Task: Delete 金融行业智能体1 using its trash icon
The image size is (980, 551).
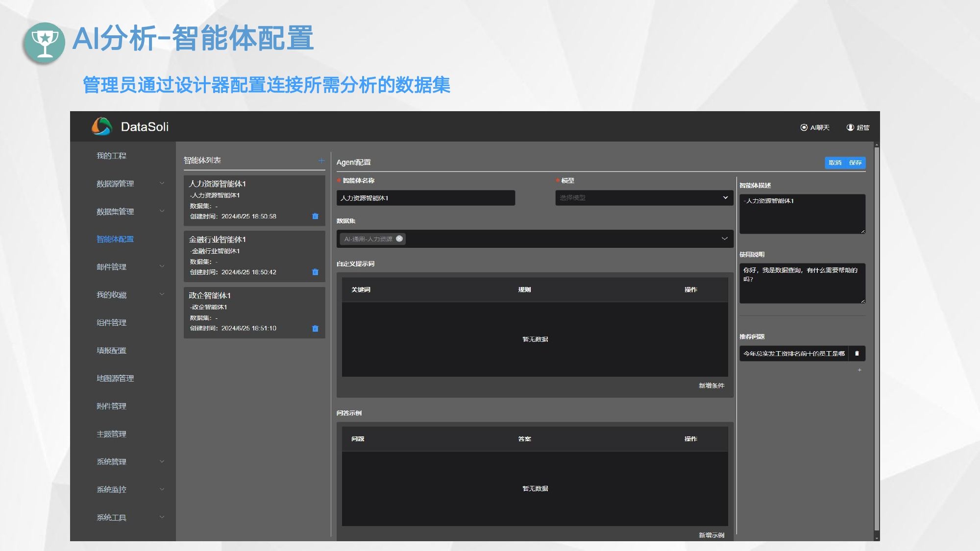Action: (315, 272)
